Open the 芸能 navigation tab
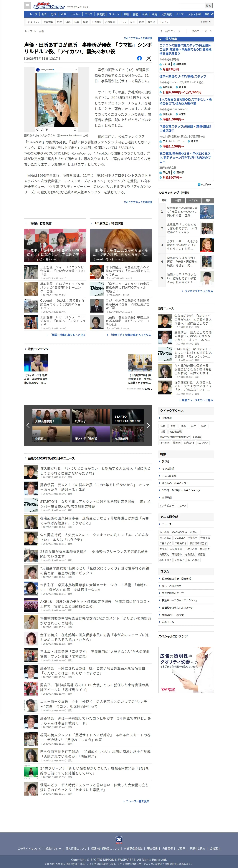Screen dimensions: 238x868 coord(135,14)
